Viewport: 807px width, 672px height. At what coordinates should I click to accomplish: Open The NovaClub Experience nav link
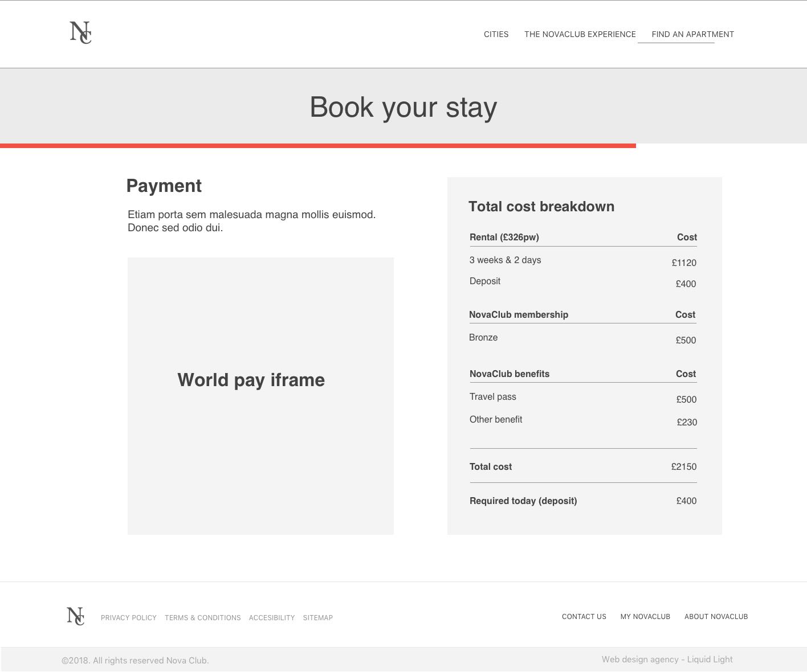pos(580,34)
